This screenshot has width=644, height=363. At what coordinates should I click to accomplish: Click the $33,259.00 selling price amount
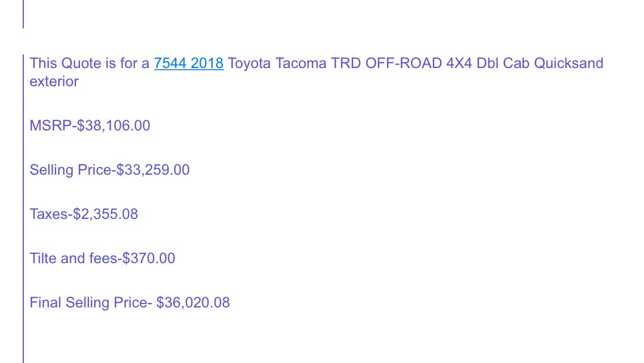[x=153, y=170]
